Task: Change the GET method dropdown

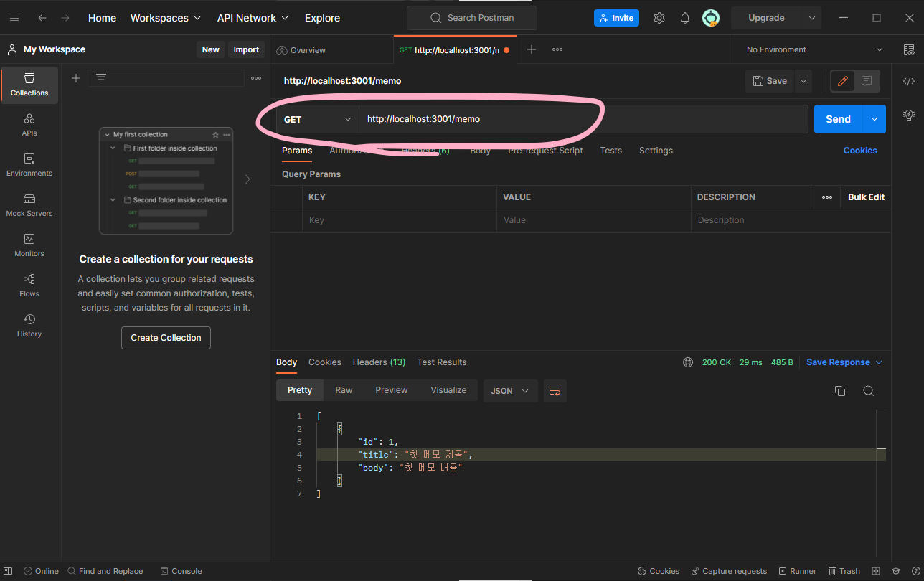Action: click(x=318, y=119)
